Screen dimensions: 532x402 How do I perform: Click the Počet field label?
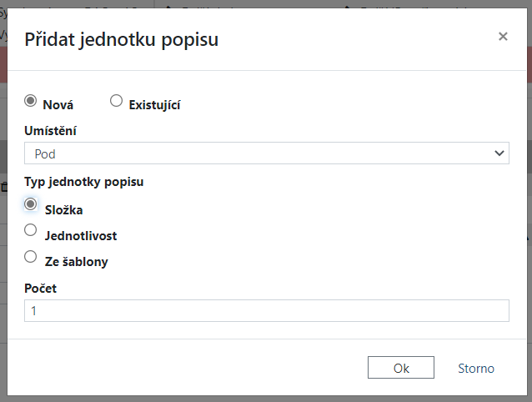pos(40,288)
